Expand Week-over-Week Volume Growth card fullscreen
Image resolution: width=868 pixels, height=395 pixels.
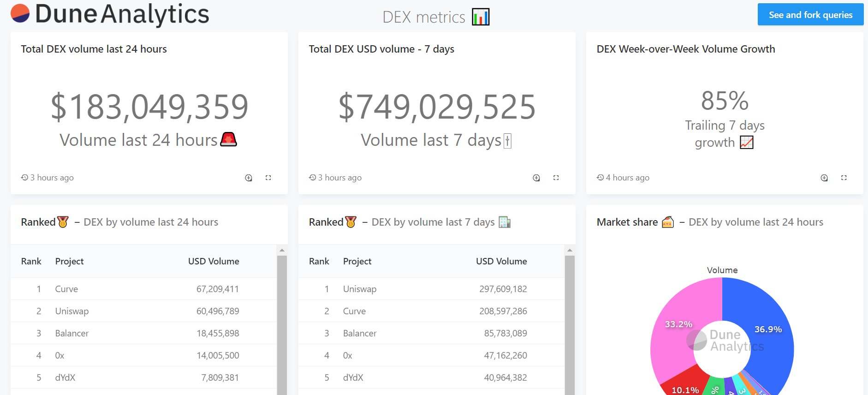[x=844, y=178]
